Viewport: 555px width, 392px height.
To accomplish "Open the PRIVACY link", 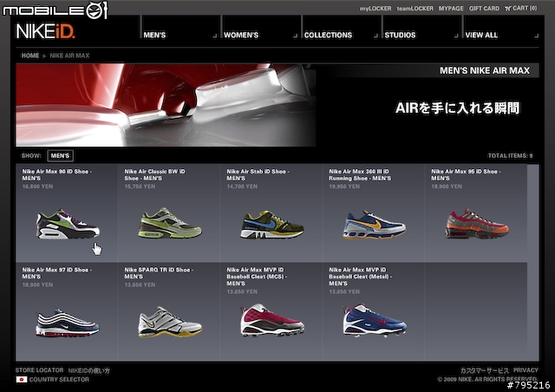I will coord(526,370).
